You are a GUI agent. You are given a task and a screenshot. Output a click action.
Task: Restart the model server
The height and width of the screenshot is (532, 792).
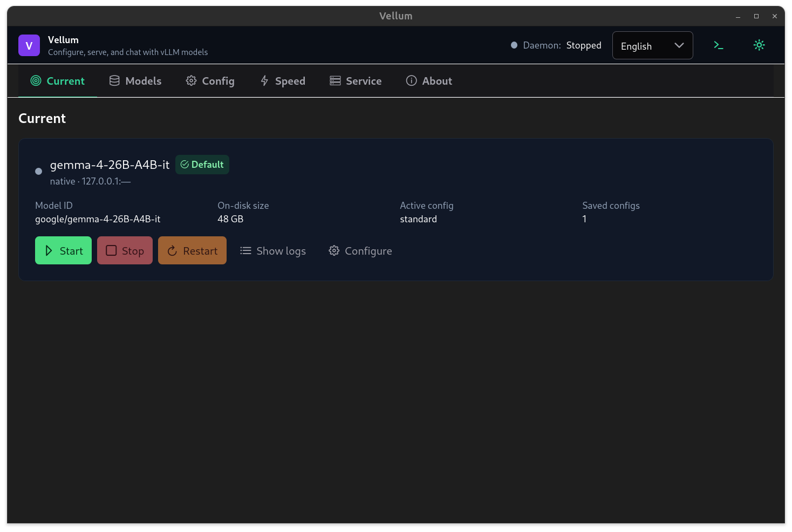tap(192, 250)
